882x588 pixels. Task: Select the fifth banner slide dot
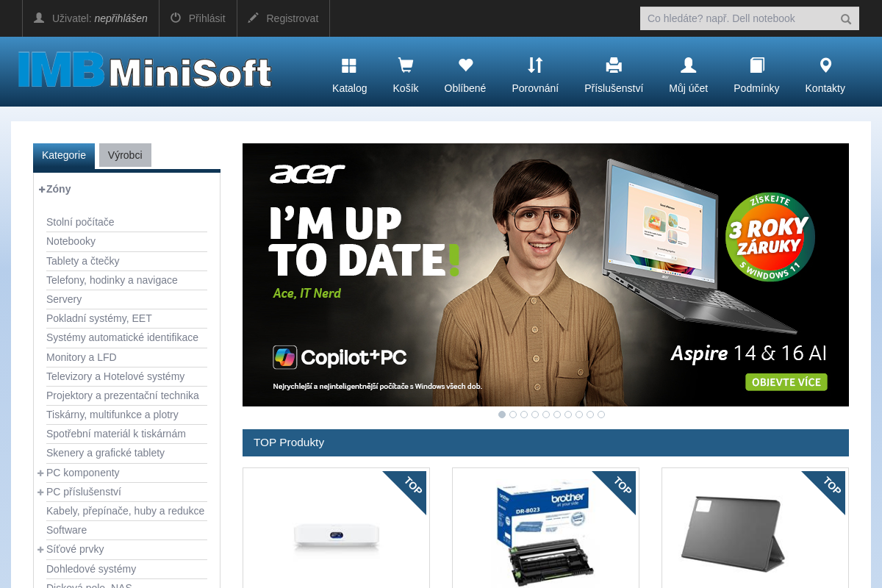click(546, 415)
